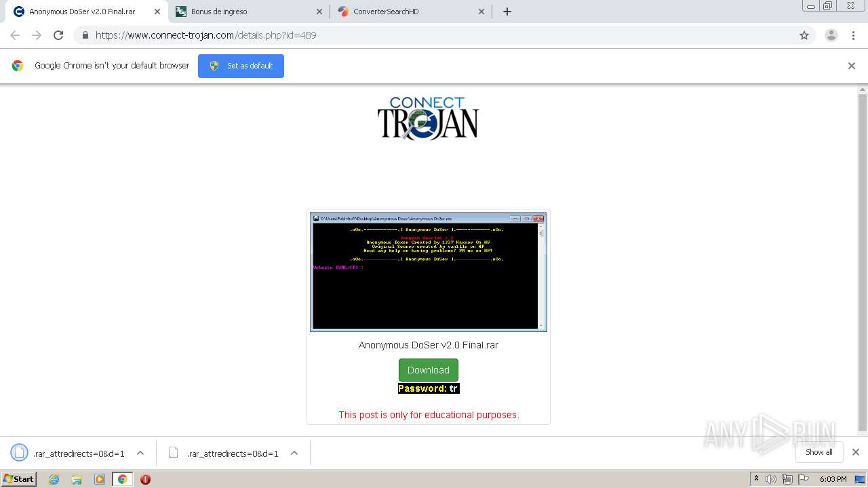Reload the current page

58,35
